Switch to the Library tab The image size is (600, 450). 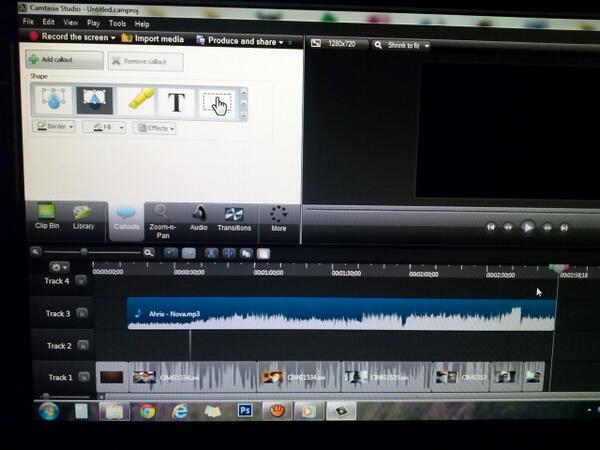click(x=83, y=217)
